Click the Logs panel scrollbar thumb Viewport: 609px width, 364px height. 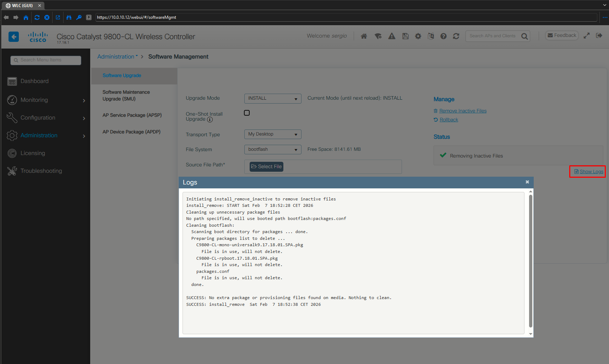point(531,261)
